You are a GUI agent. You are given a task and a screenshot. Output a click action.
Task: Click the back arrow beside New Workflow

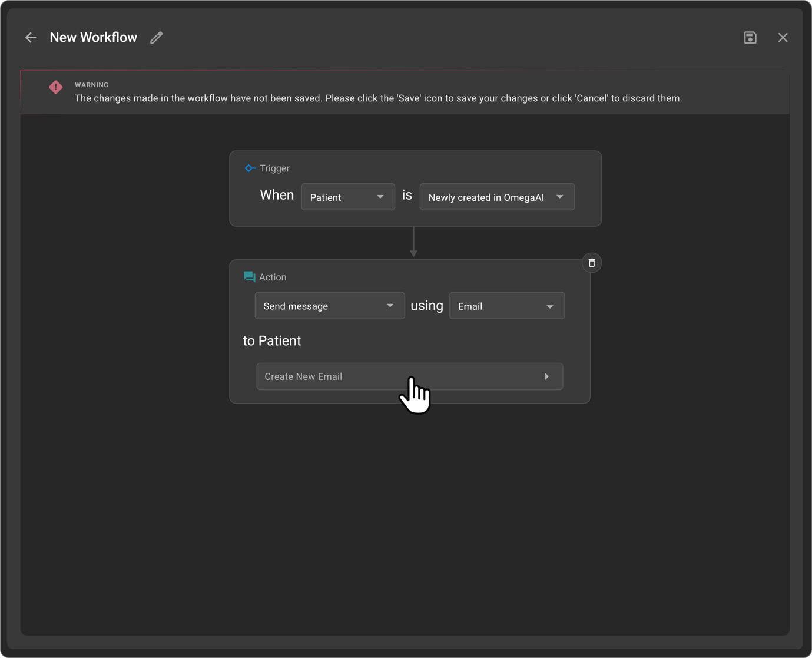point(30,37)
